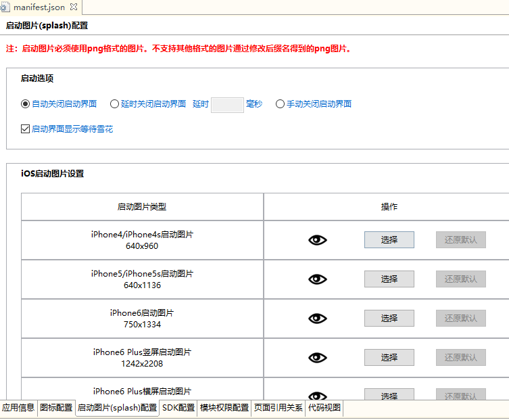This screenshot has width=509, height=420.
Task: Click 选择 button for iPhone5/iPhone5s image
Action: pos(389,279)
